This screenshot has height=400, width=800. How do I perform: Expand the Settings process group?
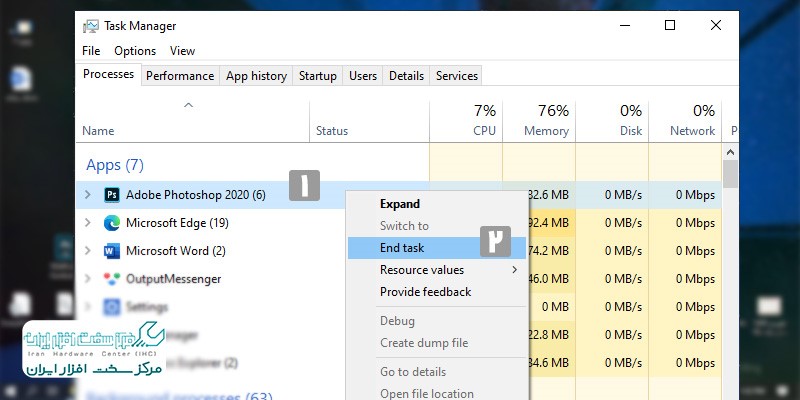coord(88,307)
